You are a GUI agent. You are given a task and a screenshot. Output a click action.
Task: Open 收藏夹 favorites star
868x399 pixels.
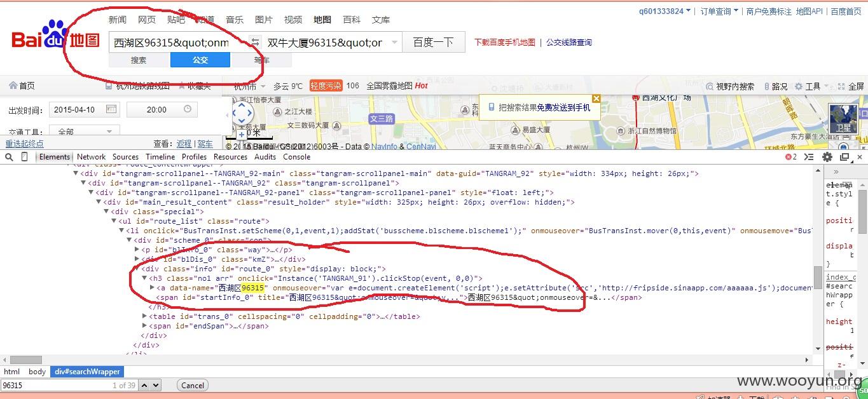coord(195,86)
